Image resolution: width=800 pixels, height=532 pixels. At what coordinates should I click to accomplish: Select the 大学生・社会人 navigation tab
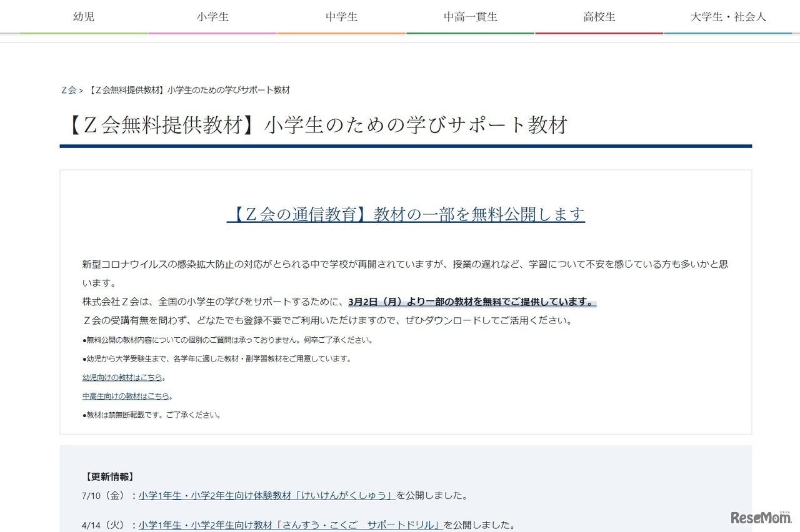pos(727,17)
